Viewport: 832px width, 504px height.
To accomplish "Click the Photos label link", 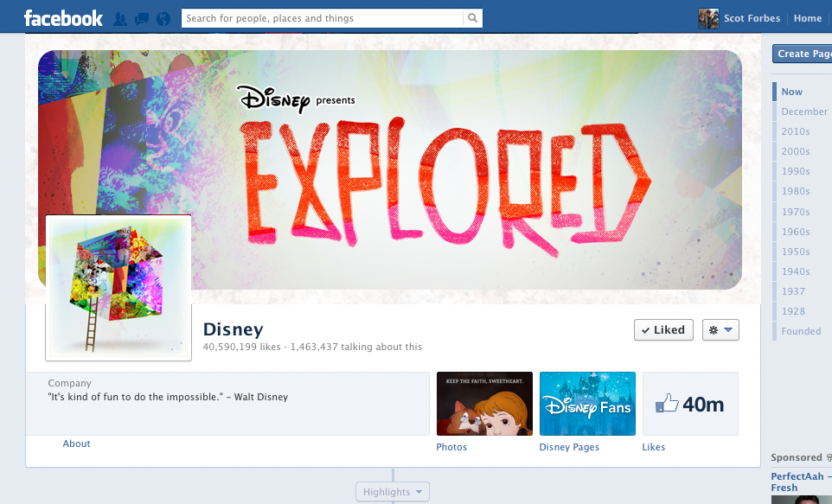I will (451, 447).
